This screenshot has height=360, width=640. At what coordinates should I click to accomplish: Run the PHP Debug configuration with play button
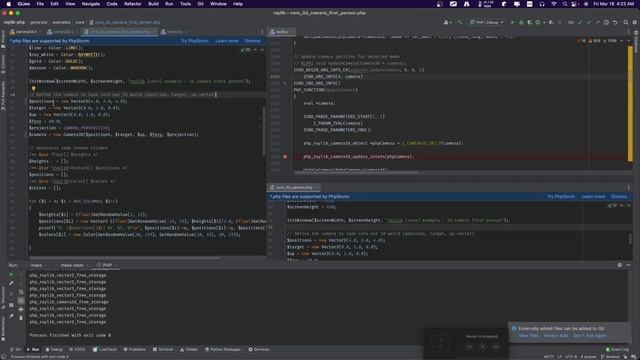tap(513, 22)
